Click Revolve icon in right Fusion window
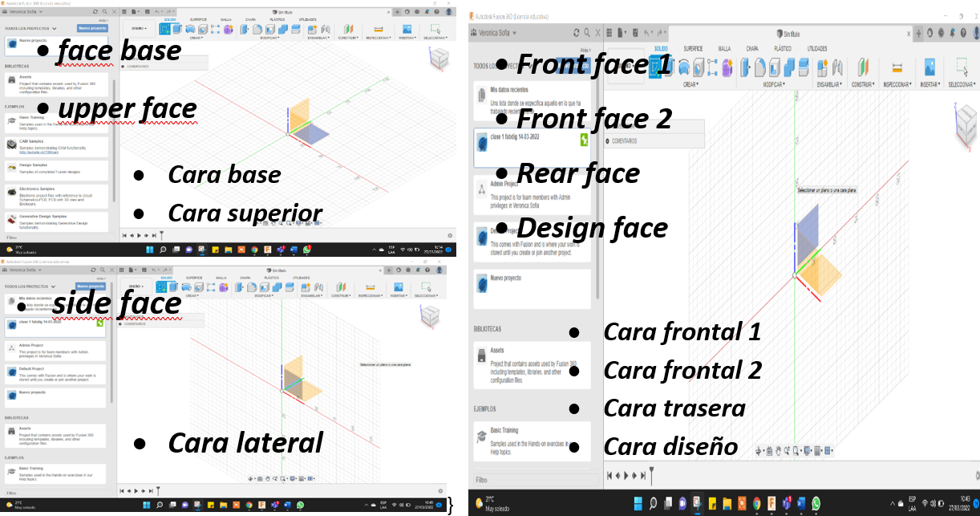Viewport: 980px width, 516px height. pos(684,67)
